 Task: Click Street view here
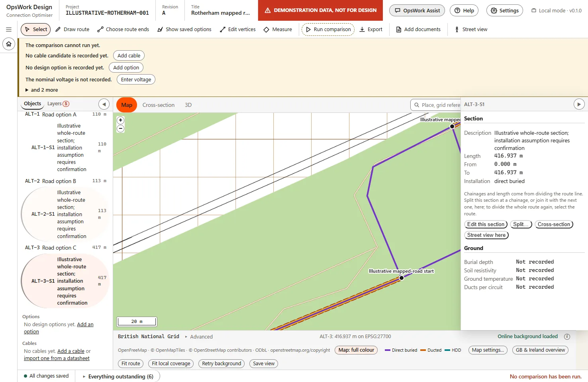coord(486,235)
